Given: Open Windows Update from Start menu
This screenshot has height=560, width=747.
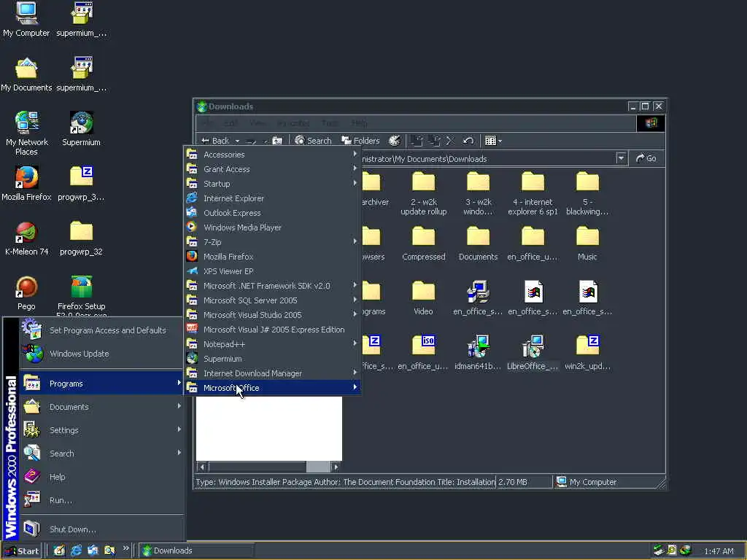Looking at the screenshot, I should pos(101,354).
